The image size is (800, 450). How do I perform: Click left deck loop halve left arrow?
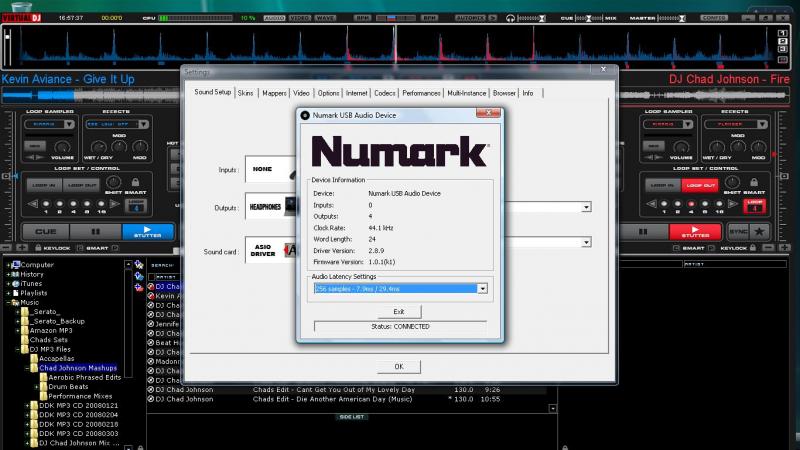point(33,204)
